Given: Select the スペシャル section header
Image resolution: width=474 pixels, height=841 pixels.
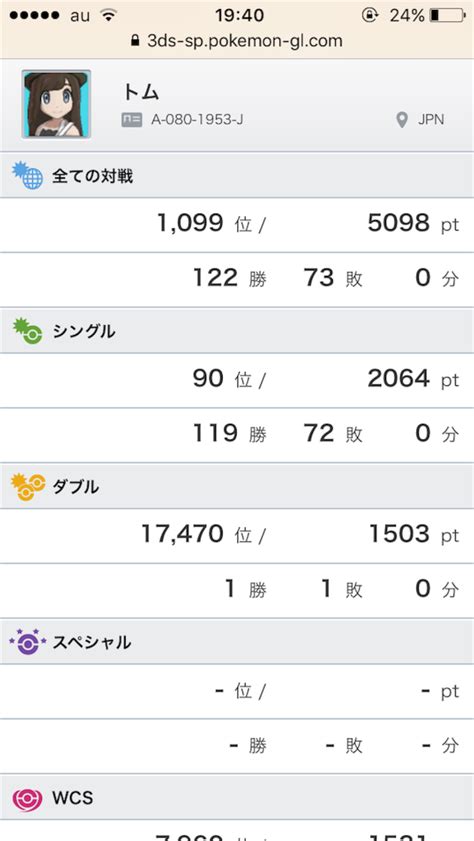Looking at the screenshot, I should click(237, 642).
